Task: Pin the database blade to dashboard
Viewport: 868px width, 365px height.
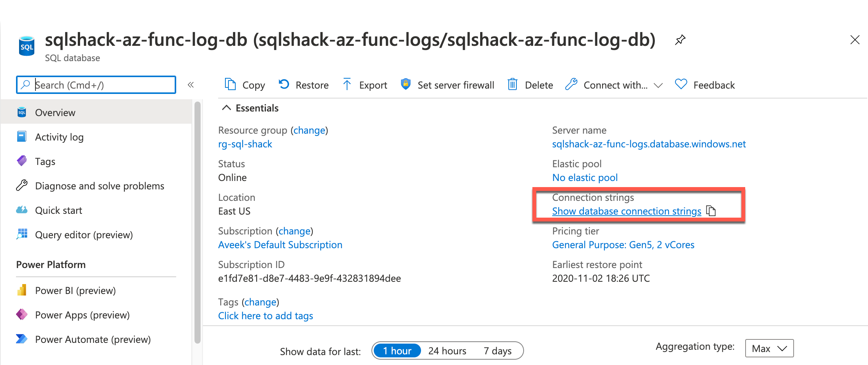Action: pos(680,40)
